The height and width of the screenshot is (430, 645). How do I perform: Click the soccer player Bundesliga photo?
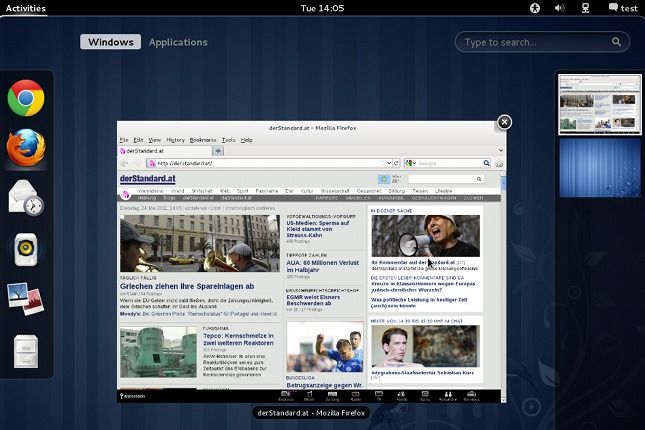(x=325, y=348)
